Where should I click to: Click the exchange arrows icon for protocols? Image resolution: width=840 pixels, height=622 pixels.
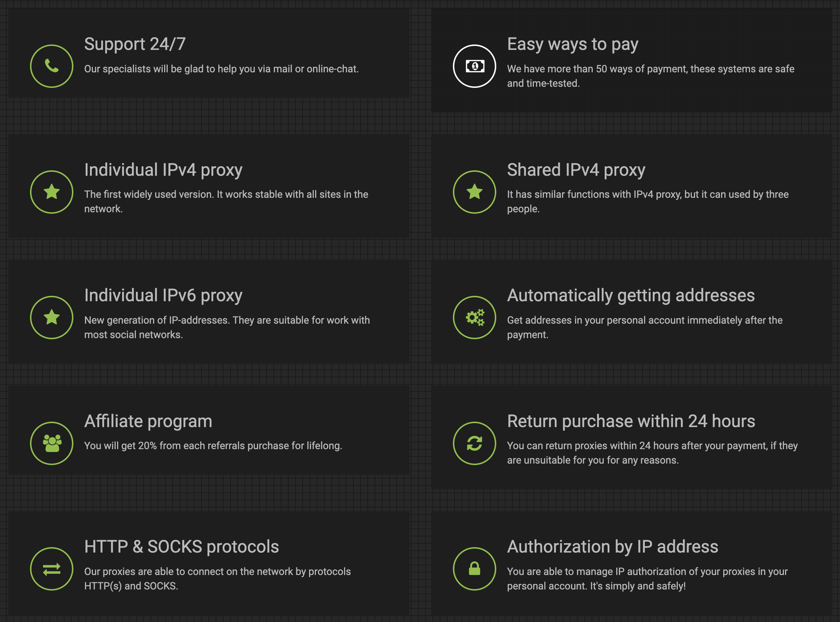(x=52, y=569)
